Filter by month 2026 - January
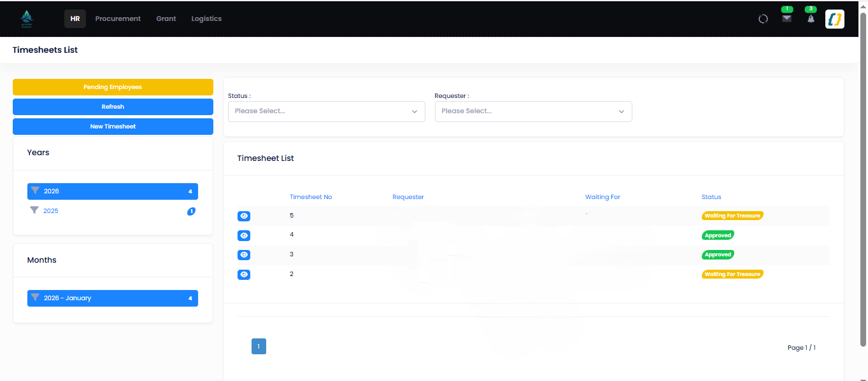Image resolution: width=868 pixels, height=381 pixels. pyautogui.click(x=113, y=298)
